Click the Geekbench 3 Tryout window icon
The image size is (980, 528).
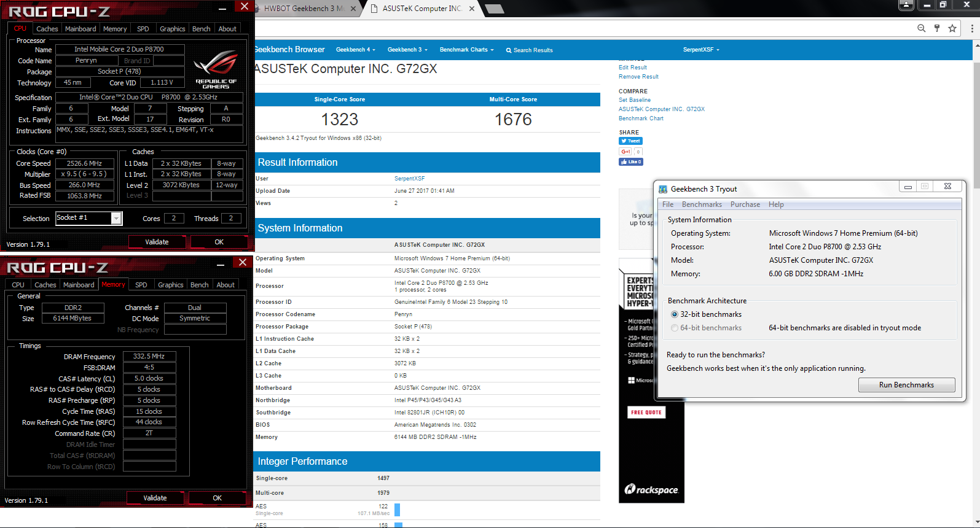coord(663,189)
